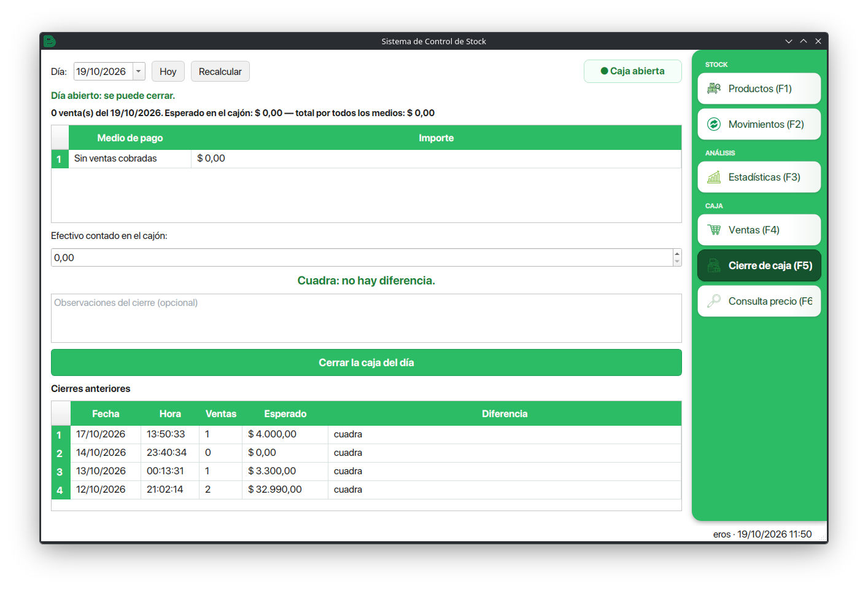The height and width of the screenshot is (591, 868).
Task: Click the Recalcular button
Action: [220, 71]
